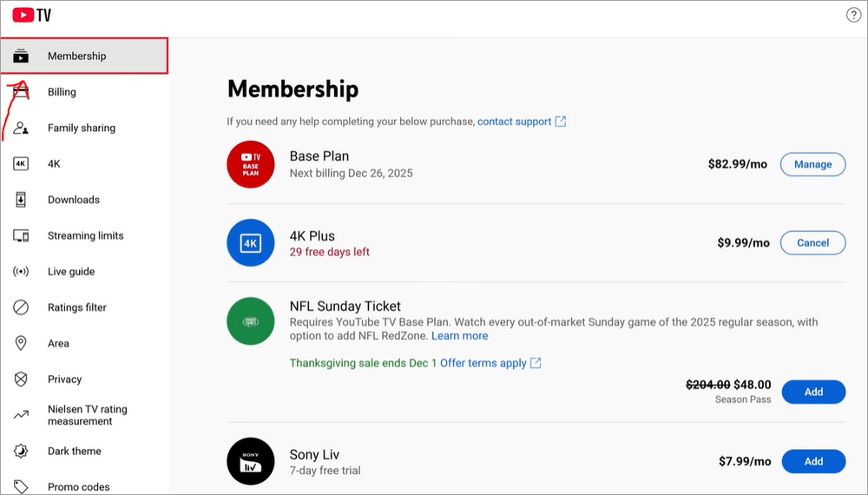Click the Ratings filter circle-slash icon

pos(21,307)
